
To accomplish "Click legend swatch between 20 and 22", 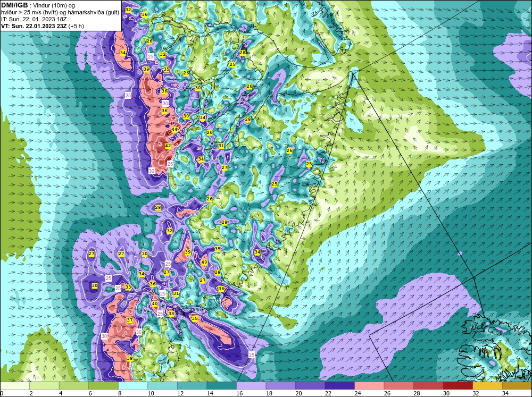I will pos(310,385).
